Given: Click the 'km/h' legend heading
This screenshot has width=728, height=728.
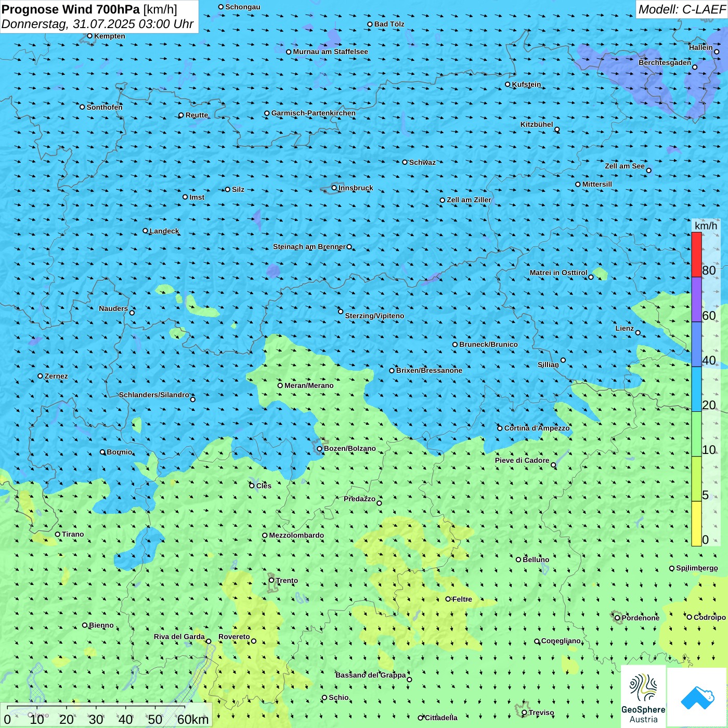Looking at the screenshot, I should (706, 226).
